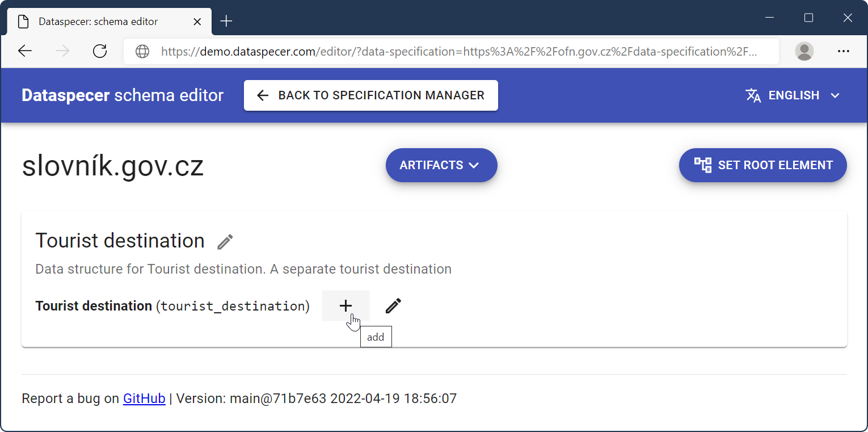
Task: Maximize the browser window
Action: point(808,18)
